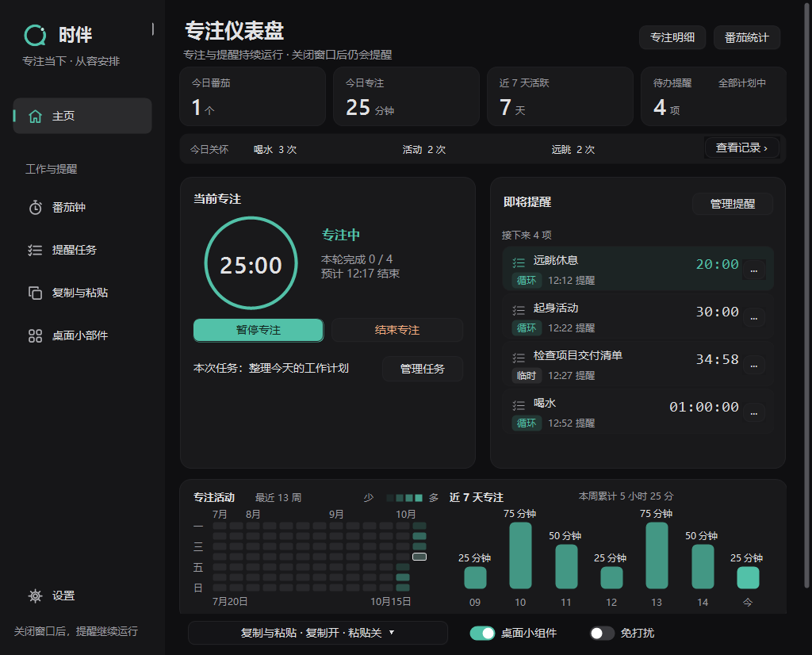The image size is (812, 655).
Task: Click the home icon beside 主页
Action: [x=35, y=116]
